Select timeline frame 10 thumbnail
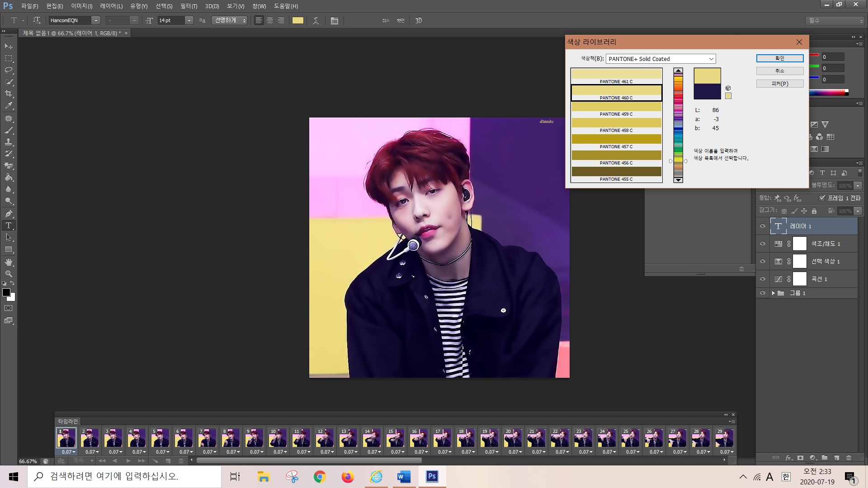 tap(278, 438)
